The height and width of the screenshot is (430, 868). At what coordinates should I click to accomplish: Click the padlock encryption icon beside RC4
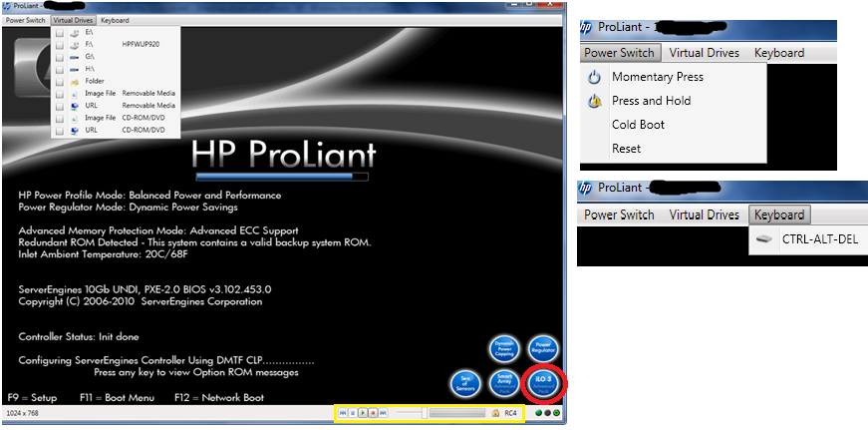coord(495,413)
